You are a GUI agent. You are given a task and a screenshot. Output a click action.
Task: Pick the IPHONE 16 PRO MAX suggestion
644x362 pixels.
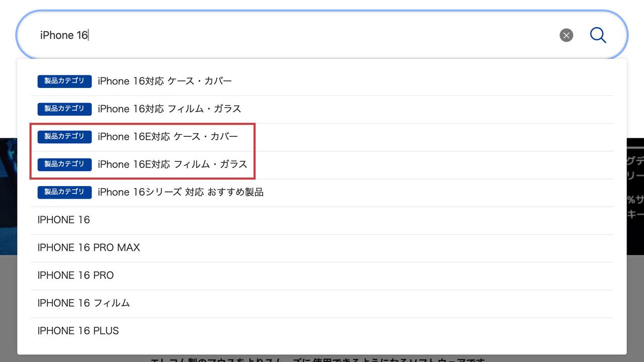(x=322, y=248)
